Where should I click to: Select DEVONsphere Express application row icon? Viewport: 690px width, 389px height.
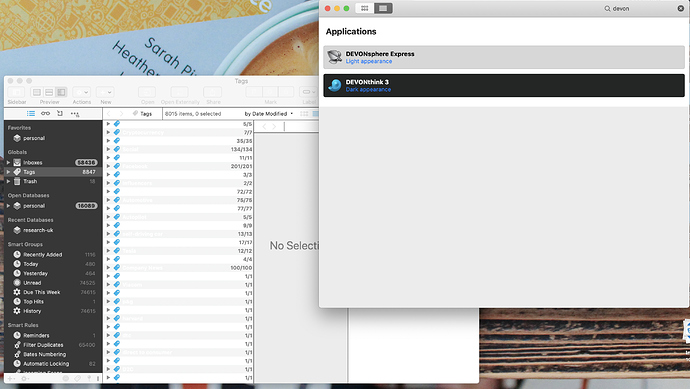[x=335, y=57]
